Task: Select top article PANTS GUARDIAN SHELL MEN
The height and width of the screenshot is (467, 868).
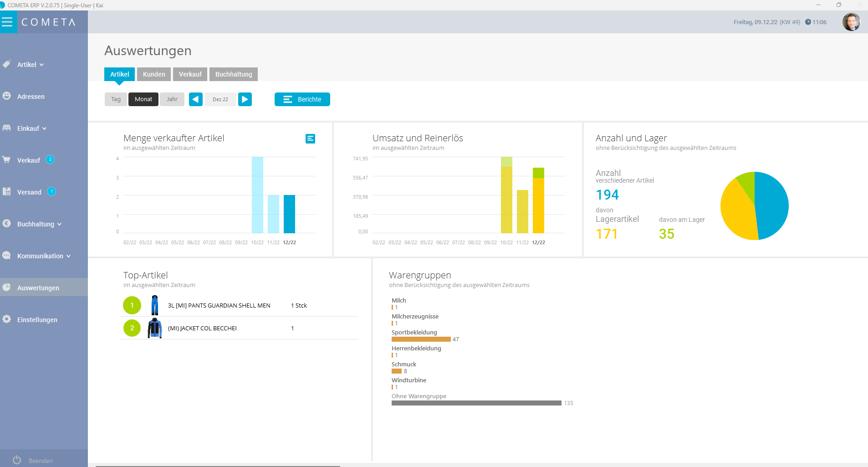Action: pyautogui.click(x=219, y=306)
